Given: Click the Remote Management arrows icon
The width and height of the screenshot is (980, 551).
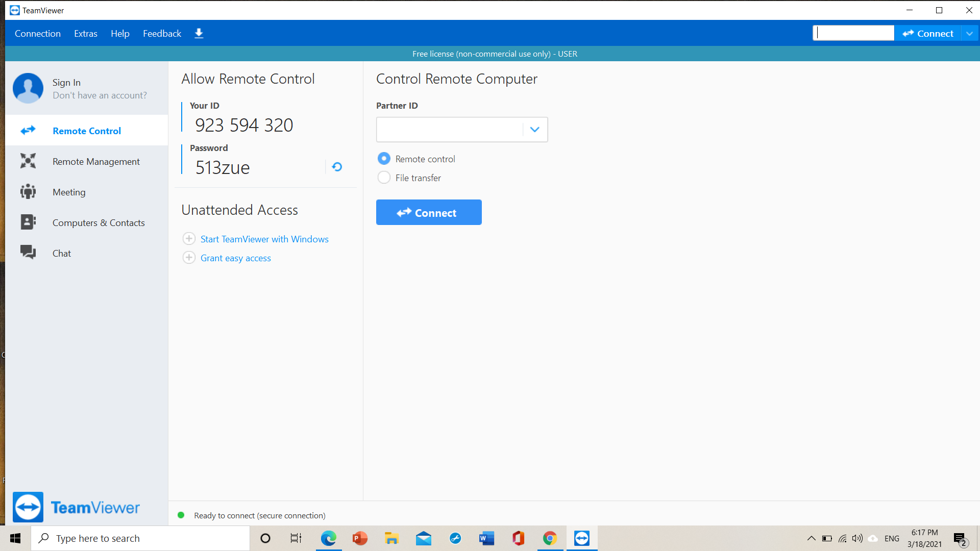Looking at the screenshot, I should point(28,161).
